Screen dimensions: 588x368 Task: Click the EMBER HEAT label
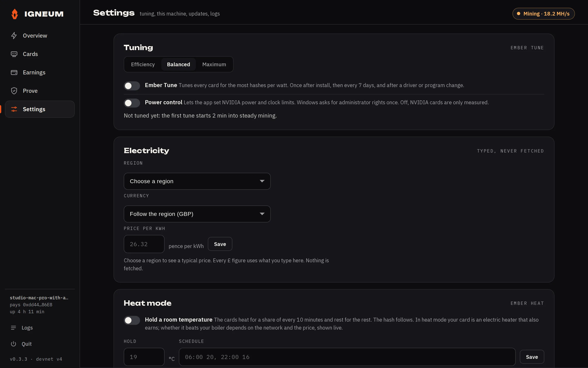pyautogui.click(x=527, y=303)
